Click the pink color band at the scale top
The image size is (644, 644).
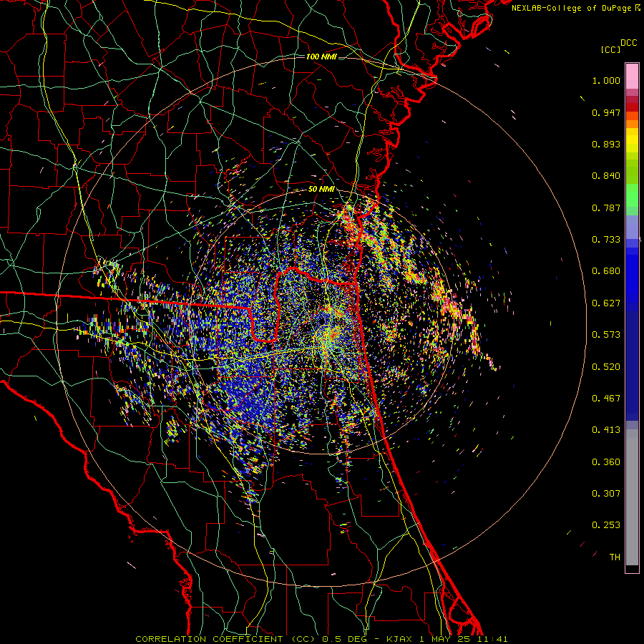tap(632, 76)
